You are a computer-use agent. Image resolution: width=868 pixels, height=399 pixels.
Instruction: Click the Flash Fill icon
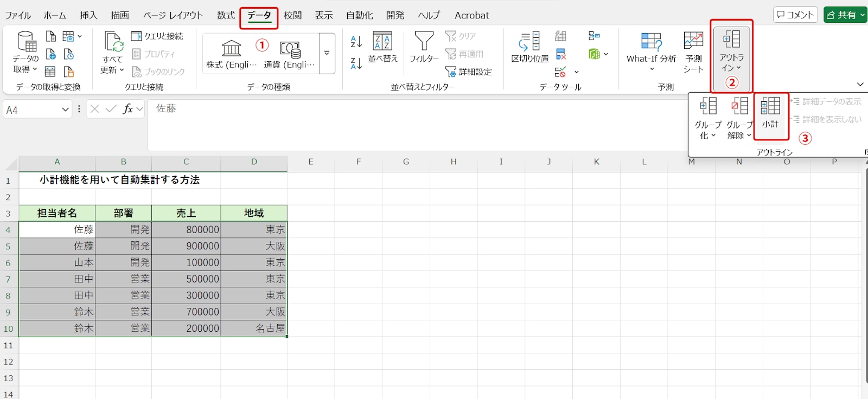(x=561, y=36)
